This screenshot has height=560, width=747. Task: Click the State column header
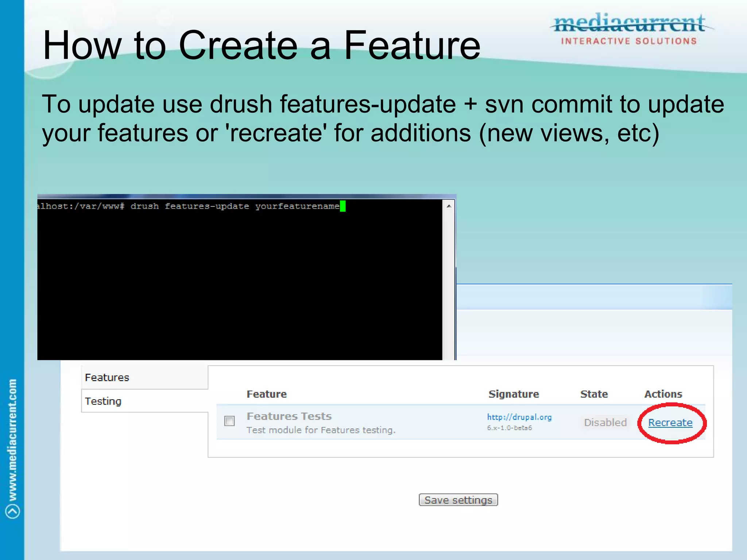coord(594,394)
